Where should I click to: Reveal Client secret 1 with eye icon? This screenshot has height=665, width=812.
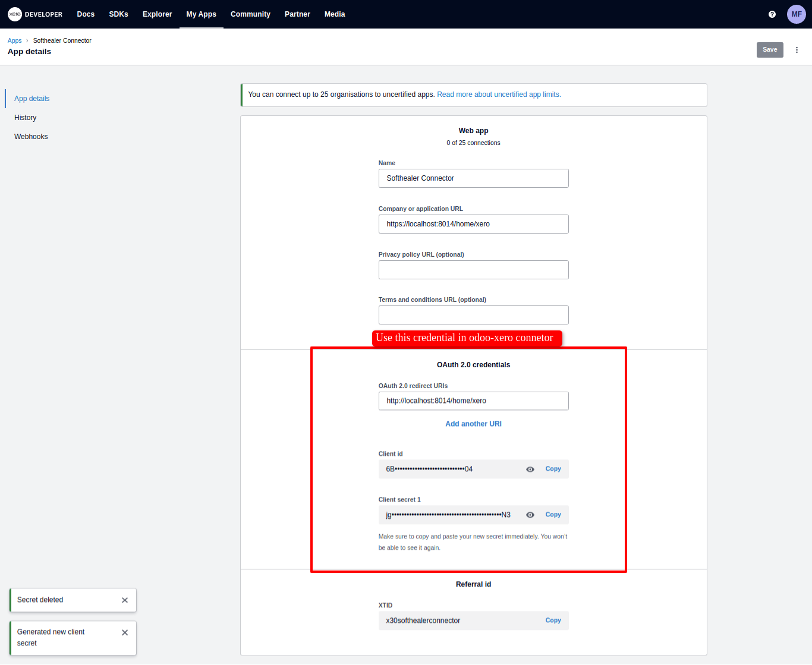[x=530, y=515]
